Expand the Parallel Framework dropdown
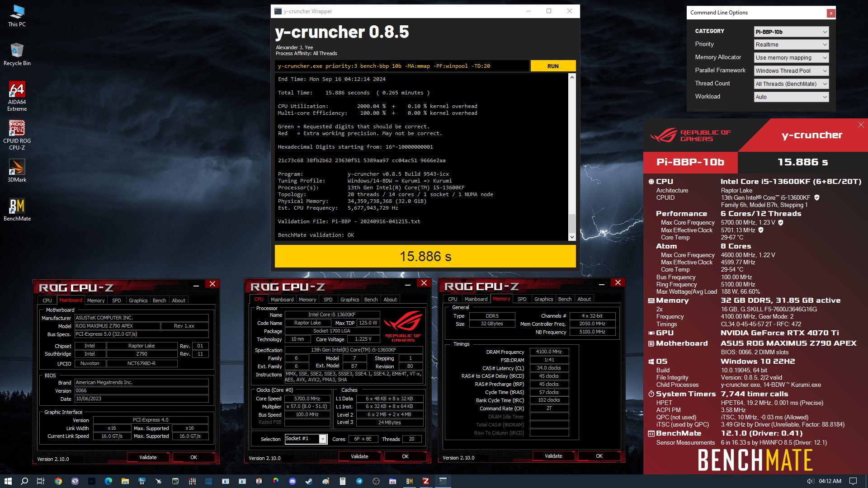 792,71
